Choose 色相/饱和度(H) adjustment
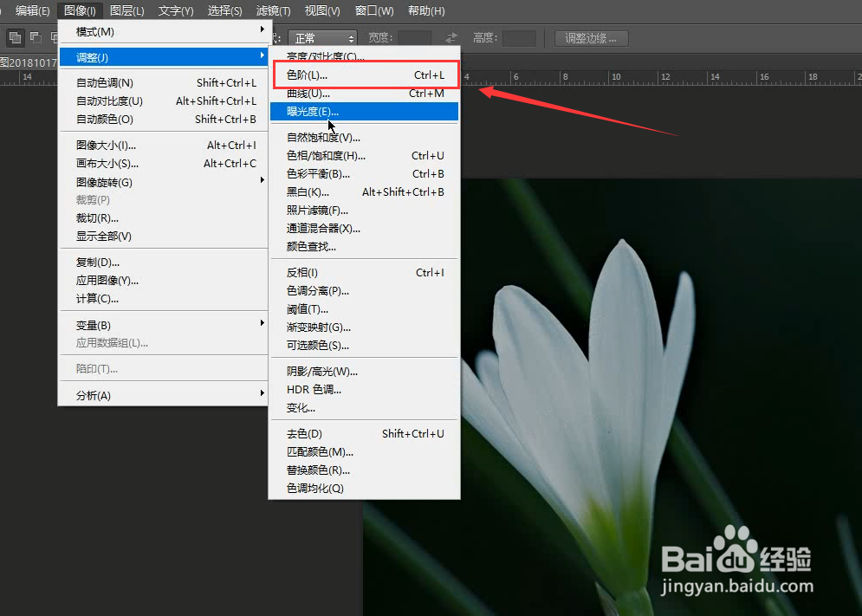862x616 pixels. coord(365,156)
